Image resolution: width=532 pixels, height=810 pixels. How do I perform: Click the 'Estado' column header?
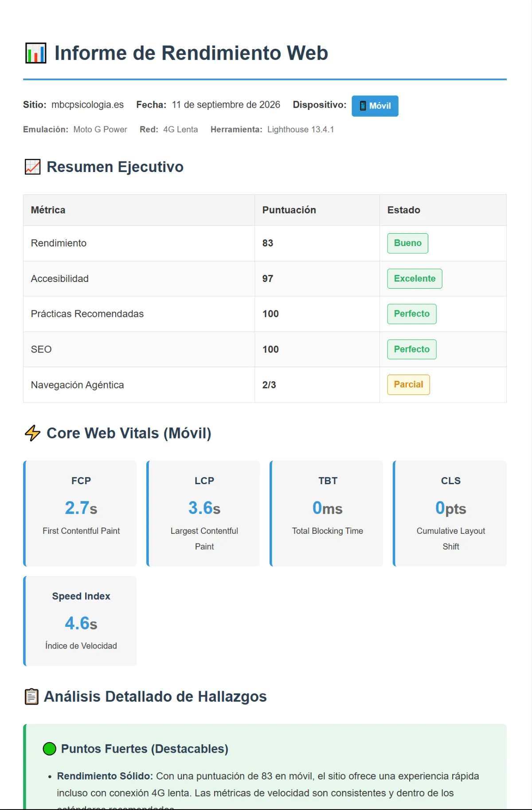404,210
